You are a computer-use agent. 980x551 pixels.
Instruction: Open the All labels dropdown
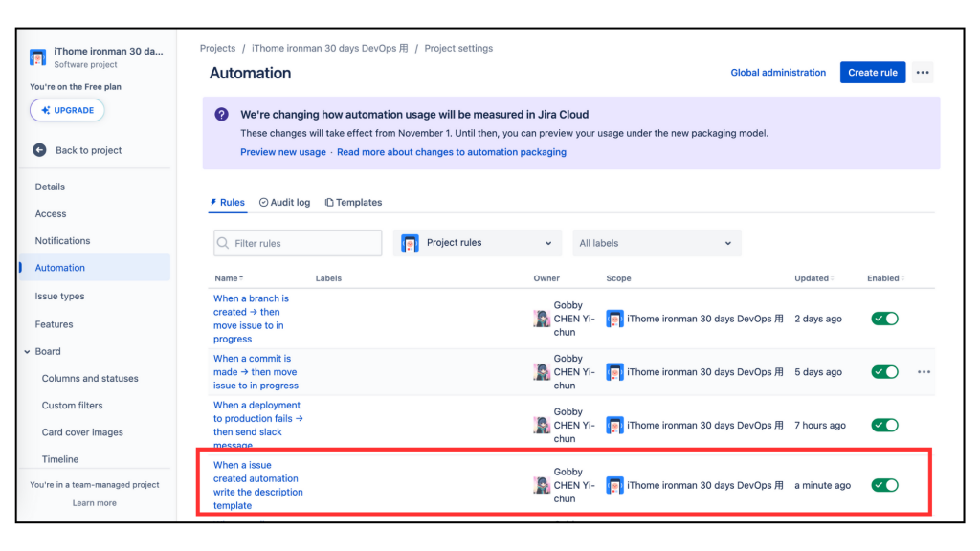pyautogui.click(x=657, y=243)
